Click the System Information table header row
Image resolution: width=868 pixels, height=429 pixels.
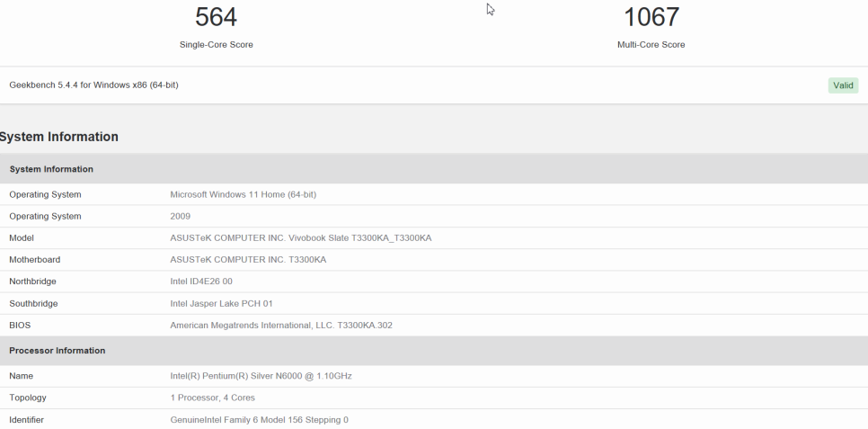pyautogui.click(x=434, y=168)
